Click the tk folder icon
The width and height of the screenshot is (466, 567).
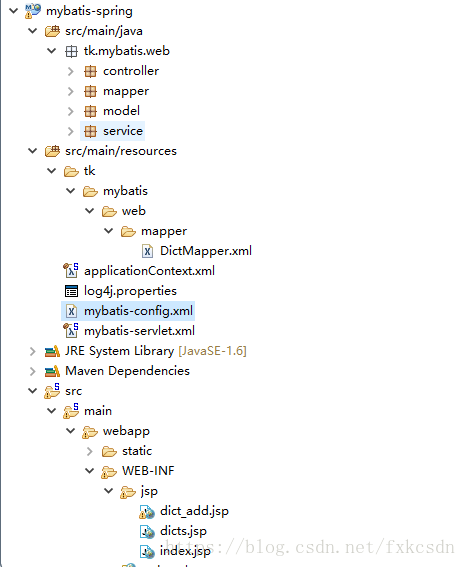pos(71,171)
